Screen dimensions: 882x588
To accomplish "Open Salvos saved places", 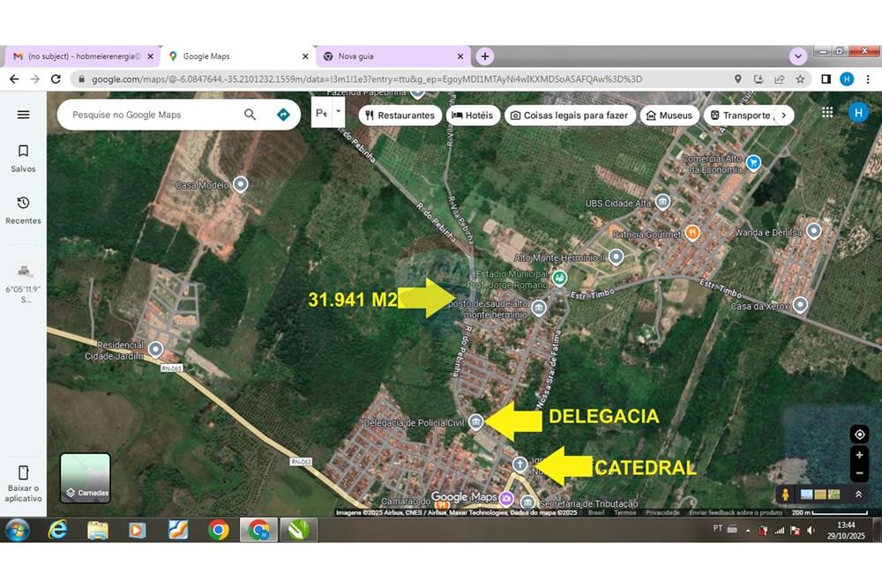I will coord(24,158).
